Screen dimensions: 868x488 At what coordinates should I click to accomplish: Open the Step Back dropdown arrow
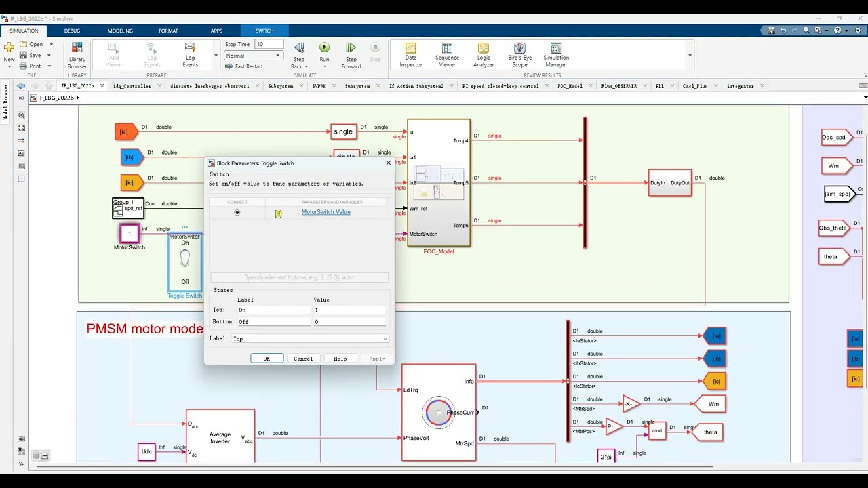click(306, 66)
